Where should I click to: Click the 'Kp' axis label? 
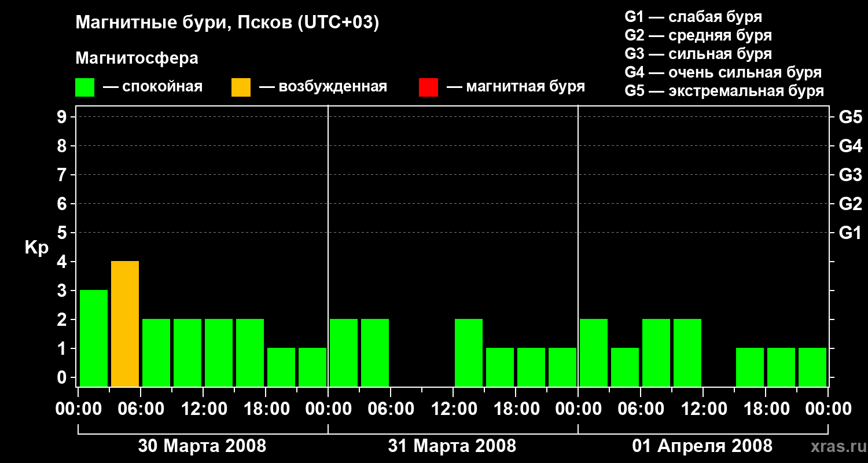tap(36, 248)
